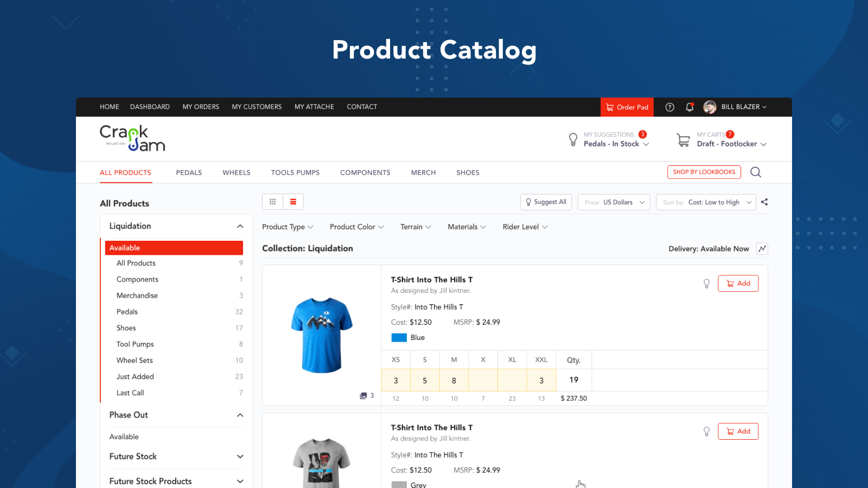
Task: Add the blue T-Shirt to cart
Action: click(x=738, y=284)
